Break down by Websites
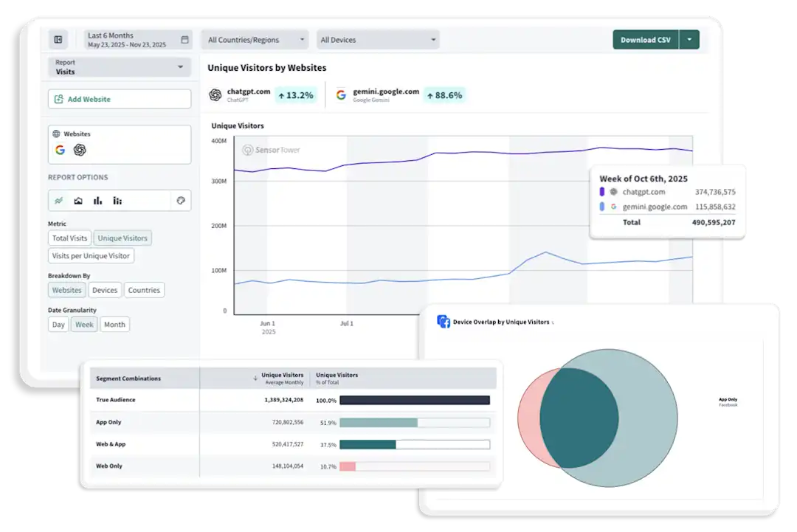 pos(66,290)
